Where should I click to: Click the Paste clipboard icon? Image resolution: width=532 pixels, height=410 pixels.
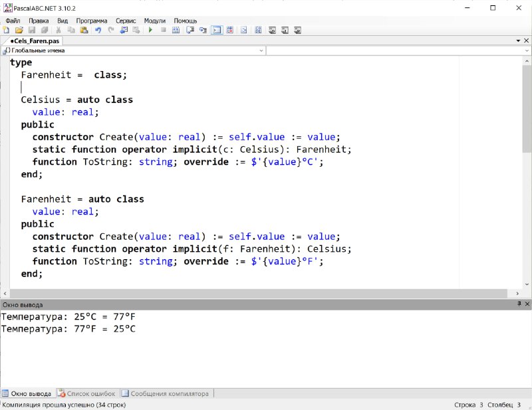(84, 30)
